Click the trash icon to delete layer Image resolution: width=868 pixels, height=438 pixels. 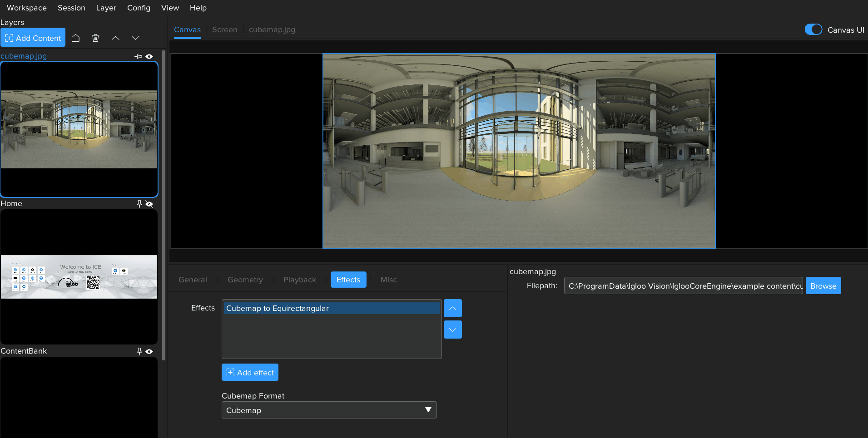[x=95, y=38]
